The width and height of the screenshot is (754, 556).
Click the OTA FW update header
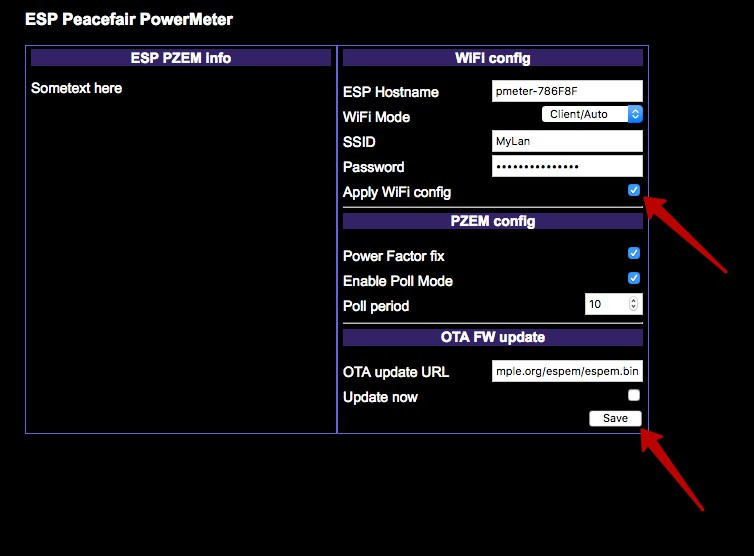click(x=492, y=337)
